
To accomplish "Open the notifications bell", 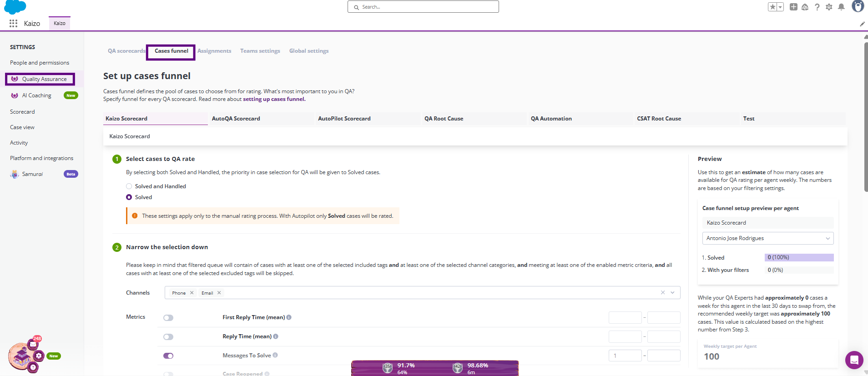I will tap(842, 7).
